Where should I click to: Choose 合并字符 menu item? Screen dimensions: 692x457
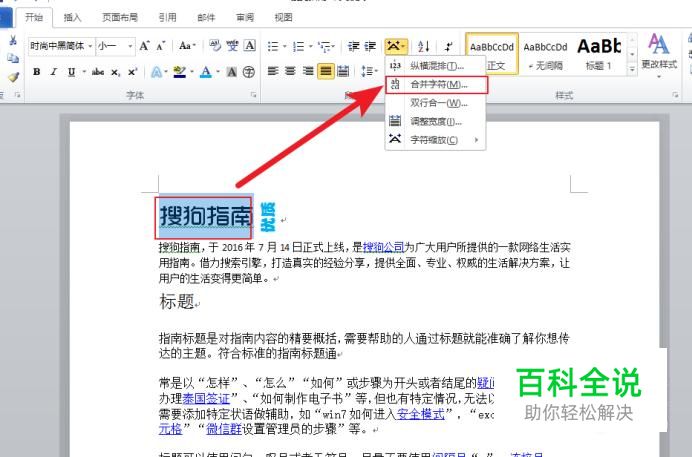point(436,84)
